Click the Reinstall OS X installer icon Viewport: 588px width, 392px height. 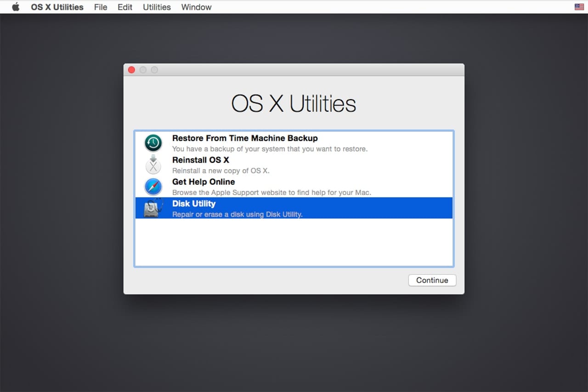pyautogui.click(x=153, y=165)
